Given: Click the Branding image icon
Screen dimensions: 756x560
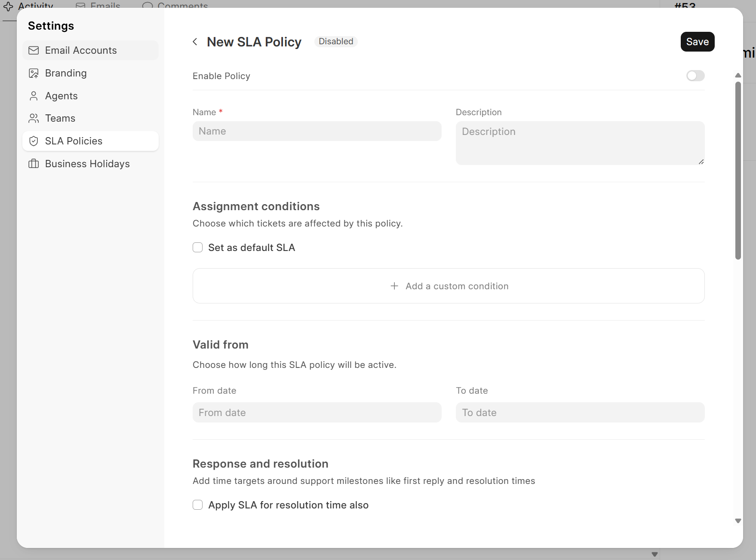Looking at the screenshot, I should 34,73.
